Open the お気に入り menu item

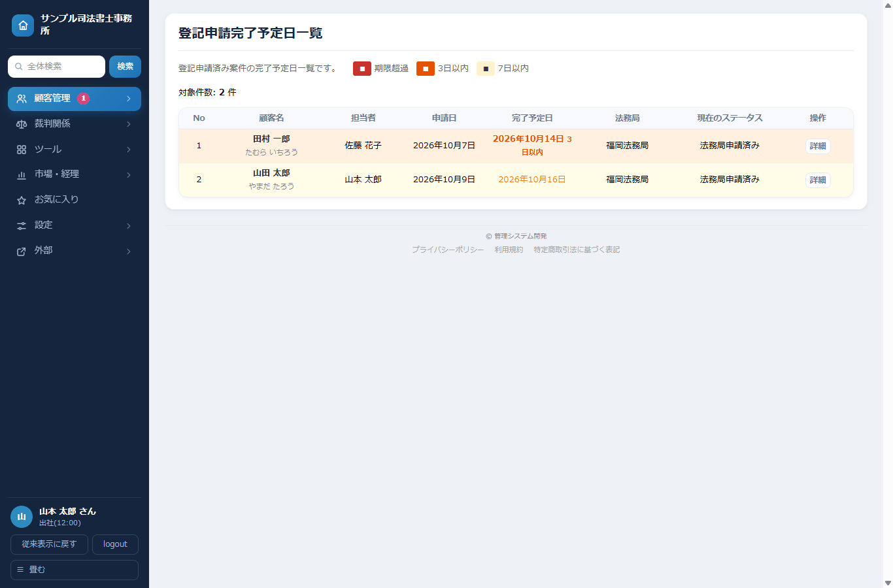point(75,200)
